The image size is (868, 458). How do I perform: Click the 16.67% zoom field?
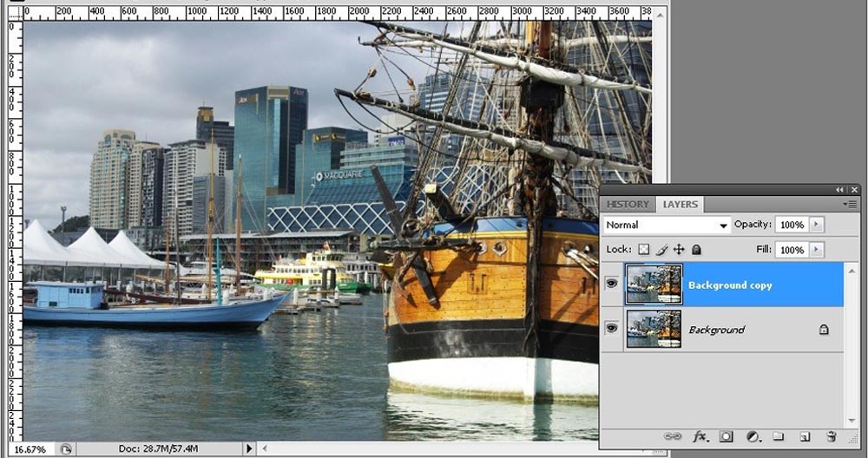click(x=30, y=449)
